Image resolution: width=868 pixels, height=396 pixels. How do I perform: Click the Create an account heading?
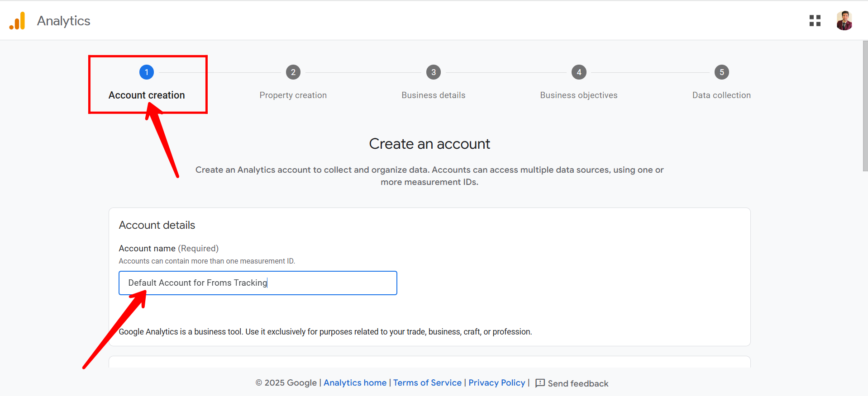429,144
